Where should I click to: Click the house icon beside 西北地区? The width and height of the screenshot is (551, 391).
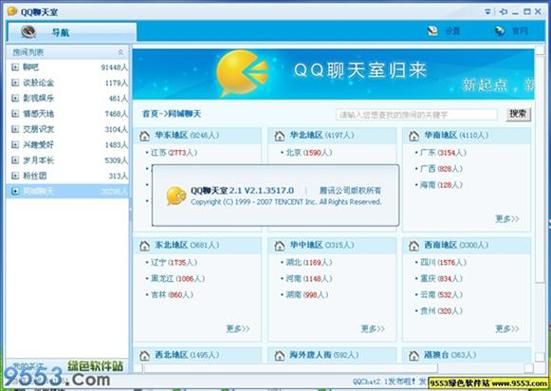pyautogui.click(x=144, y=356)
